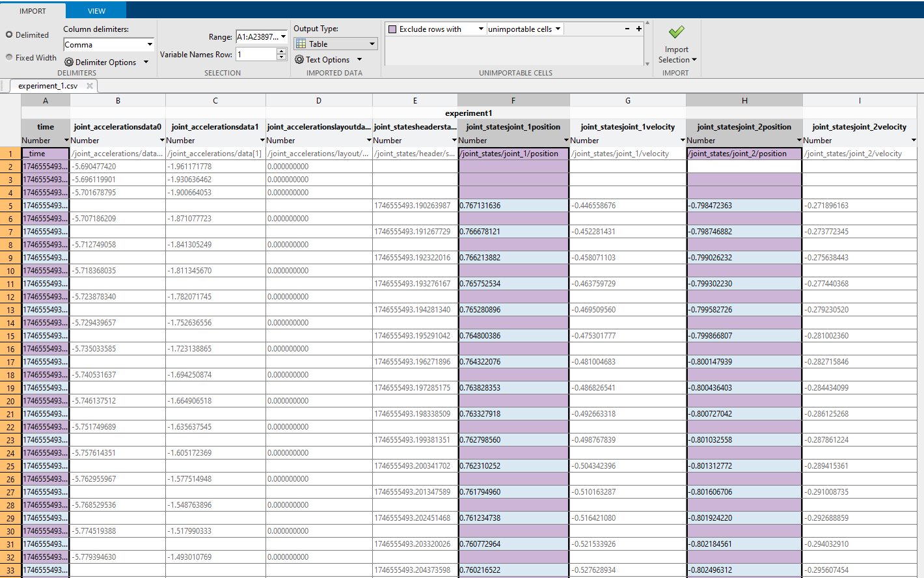This screenshot has width=924, height=578.
Task: Click the joint_statesjoint_2velocity variable name
Action: tap(860, 127)
